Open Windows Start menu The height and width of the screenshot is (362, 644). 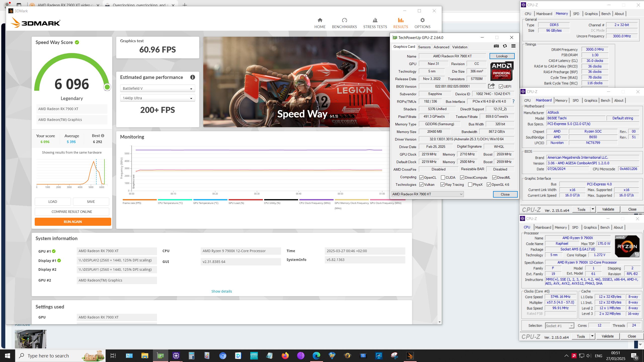click(8, 356)
